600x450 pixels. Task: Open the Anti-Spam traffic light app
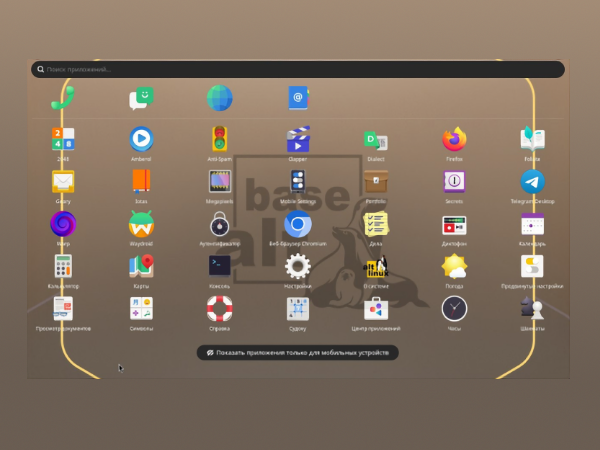219,139
